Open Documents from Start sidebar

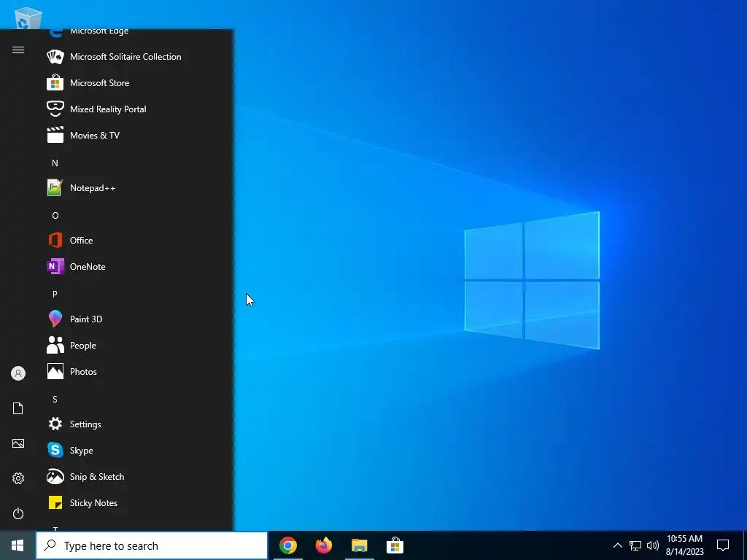[18, 408]
